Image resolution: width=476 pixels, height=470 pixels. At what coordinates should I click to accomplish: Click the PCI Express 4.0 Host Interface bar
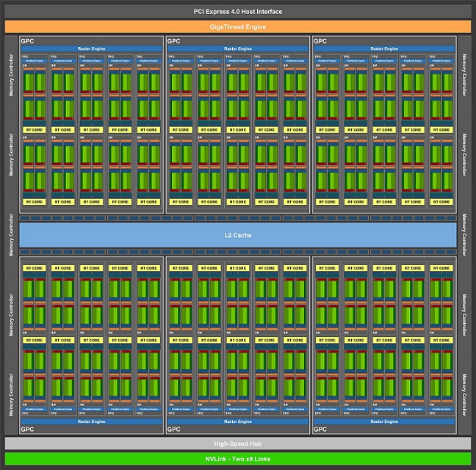click(x=238, y=12)
